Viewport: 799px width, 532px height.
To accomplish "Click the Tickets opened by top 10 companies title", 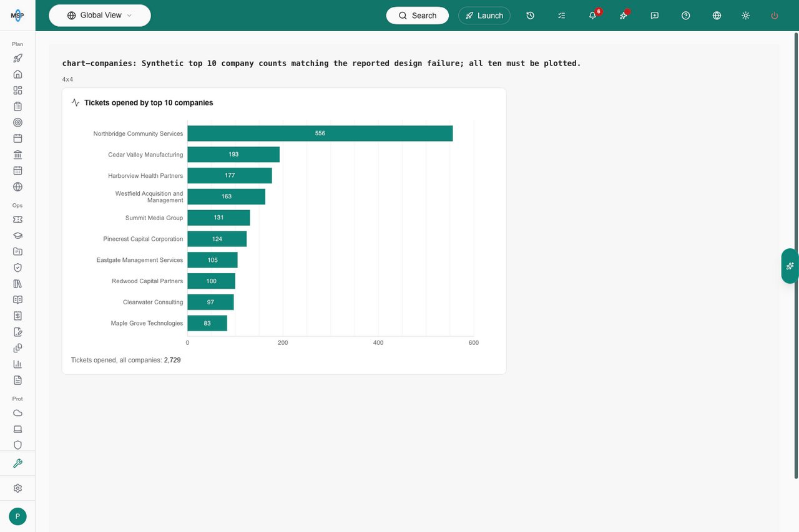I will click(149, 103).
